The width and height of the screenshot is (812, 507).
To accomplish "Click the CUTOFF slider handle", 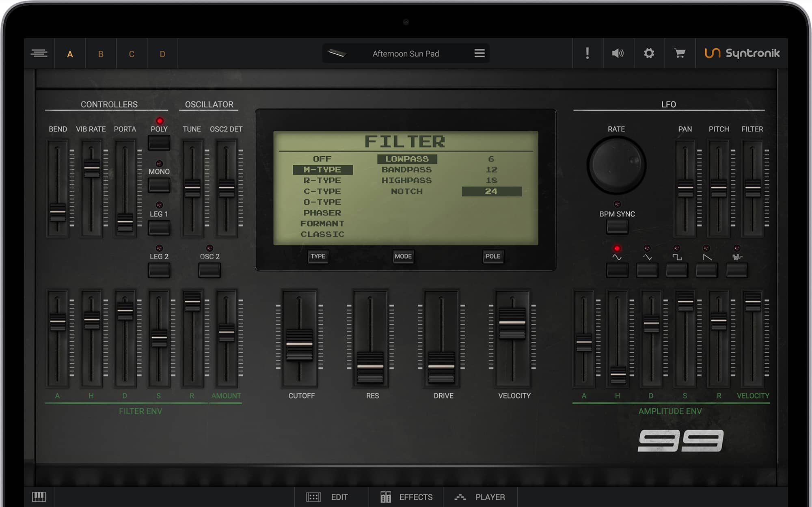I will pos(300,344).
